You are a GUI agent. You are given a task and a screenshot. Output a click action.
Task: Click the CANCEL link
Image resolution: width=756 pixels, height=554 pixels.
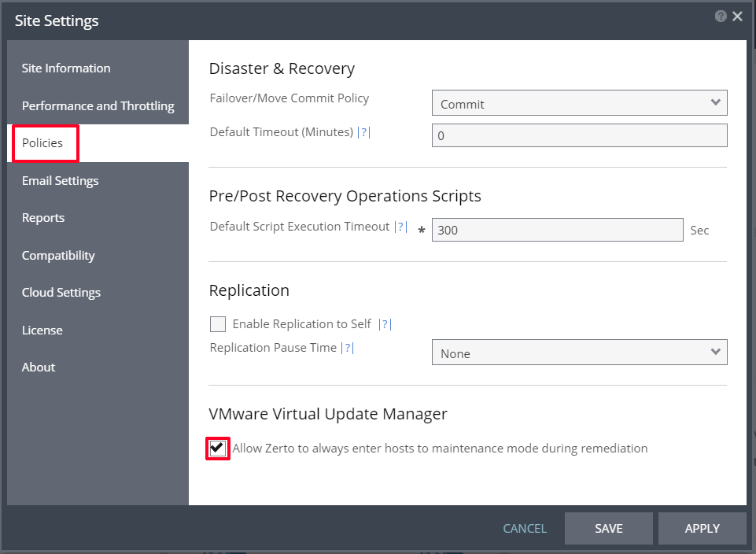(x=525, y=529)
